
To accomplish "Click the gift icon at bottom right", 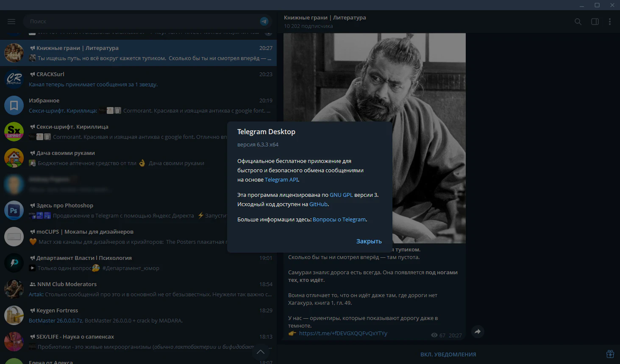I will (610, 354).
